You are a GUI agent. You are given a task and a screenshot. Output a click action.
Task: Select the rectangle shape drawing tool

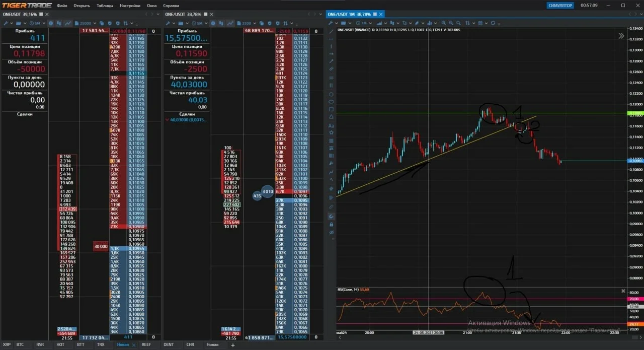[331, 109]
